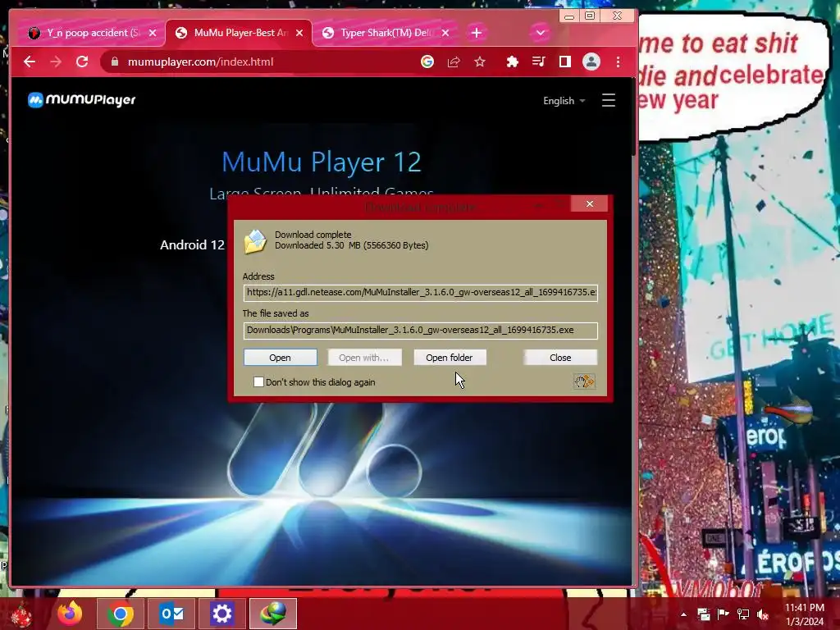Close the Y_n poop accident tab

153,33
